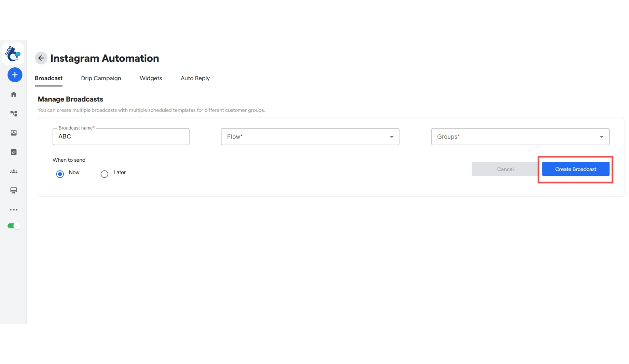Switch to the Widgets tab
This screenshot has height=364, width=629.
[151, 78]
